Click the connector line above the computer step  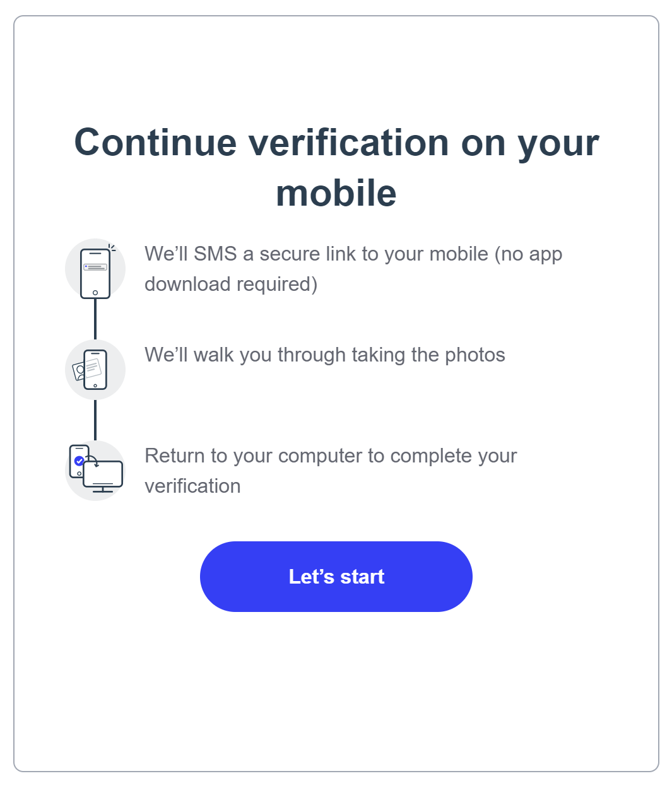coord(95,420)
